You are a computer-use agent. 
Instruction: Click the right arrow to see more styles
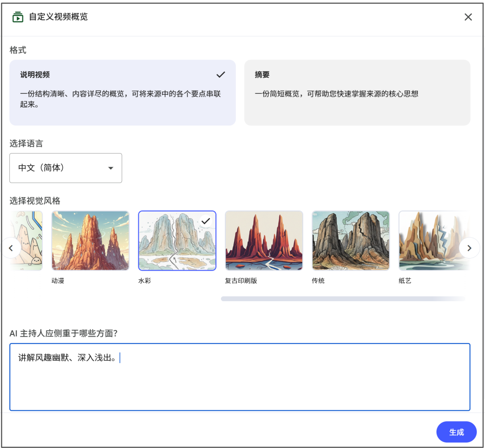click(x=469, y=247)
